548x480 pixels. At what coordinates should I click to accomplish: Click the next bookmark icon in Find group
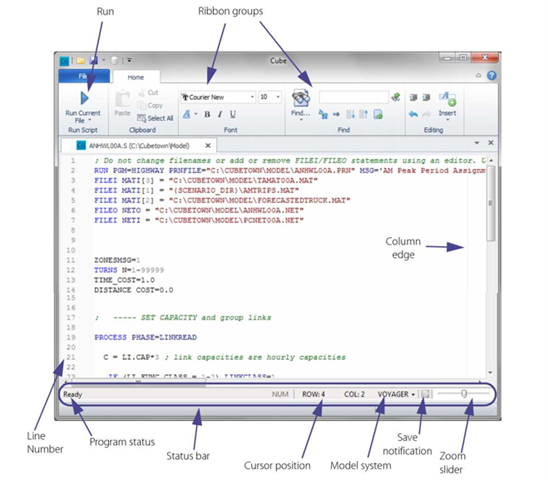coord(350,114)
